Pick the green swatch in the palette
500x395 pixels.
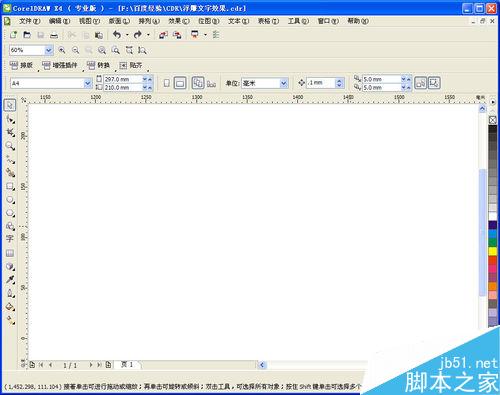click(493, 242)
